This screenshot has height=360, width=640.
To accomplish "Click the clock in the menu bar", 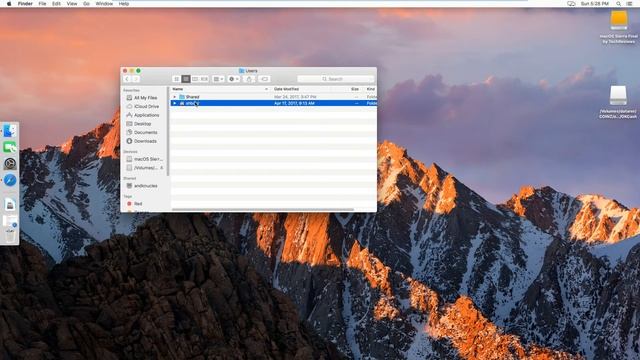I will pos(595,3).
